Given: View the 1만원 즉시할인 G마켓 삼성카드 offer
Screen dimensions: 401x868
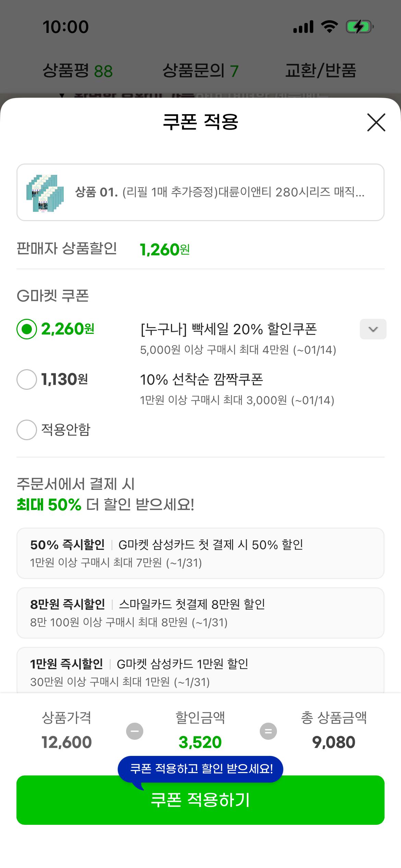Looking at the screenshot, I should [200, 671].
